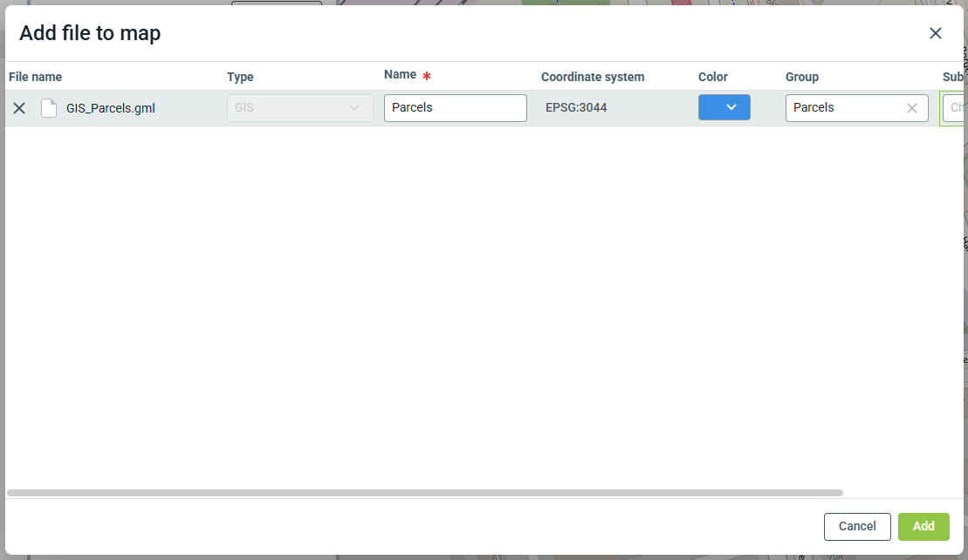Click the Coordinate system column header

pos(593,77)
